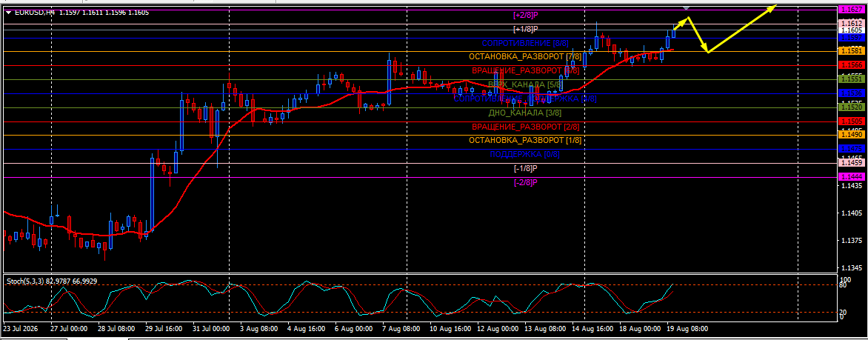Click the 6 Aug 00:00 time label
The width and height of the screenshot is (868, 340).
point(354,329)
